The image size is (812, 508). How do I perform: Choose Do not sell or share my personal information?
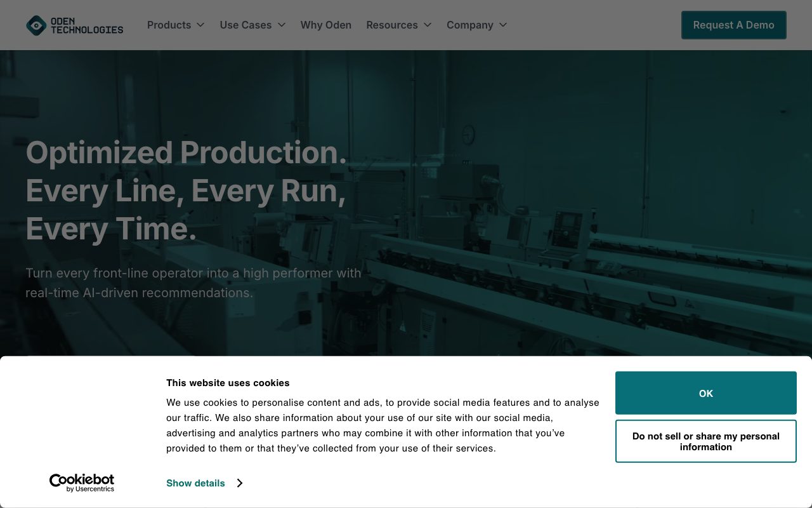[x=706, y=441]
